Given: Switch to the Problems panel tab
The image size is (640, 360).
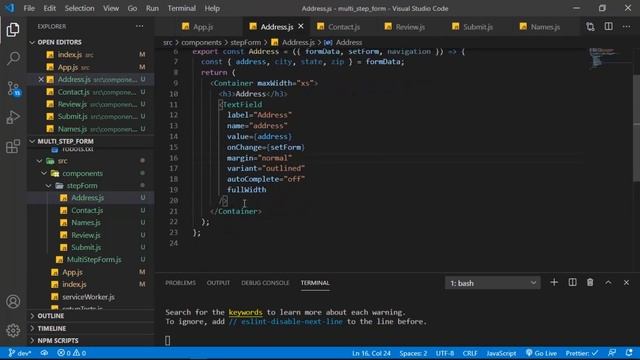Looking at the screenshot, I should 180,283.
